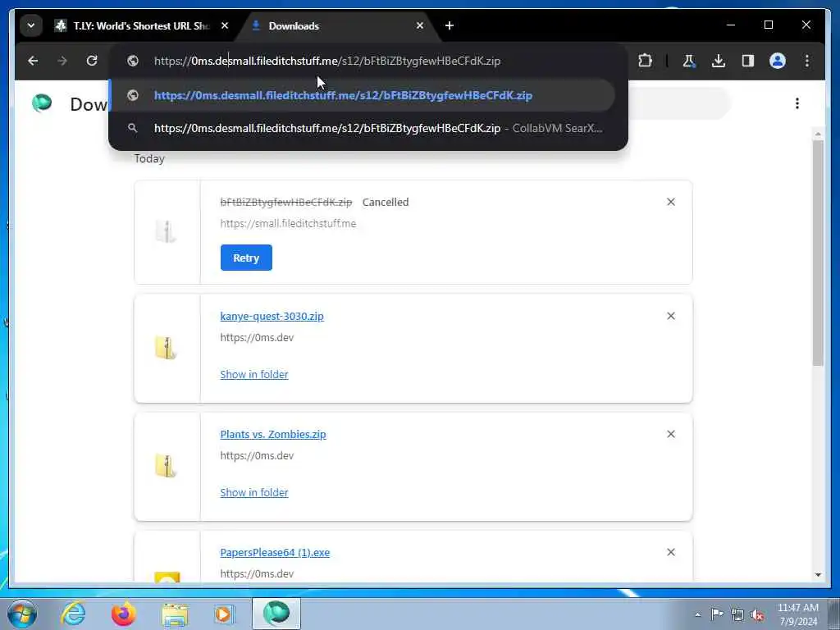Click the address bar URL field
The width and height of the screenshot is (840, 630).
tap(367, 61)
